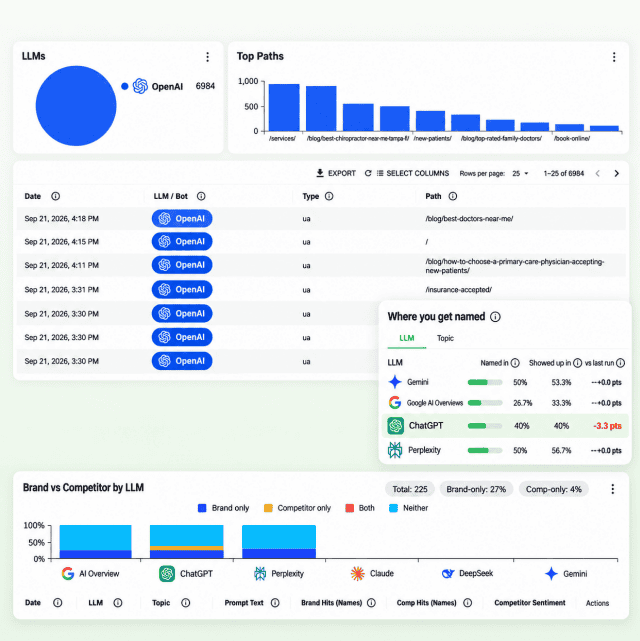Click info icon next to Brand Hits (Names)
Screen dimensions: 640x641
click(371, 603)
